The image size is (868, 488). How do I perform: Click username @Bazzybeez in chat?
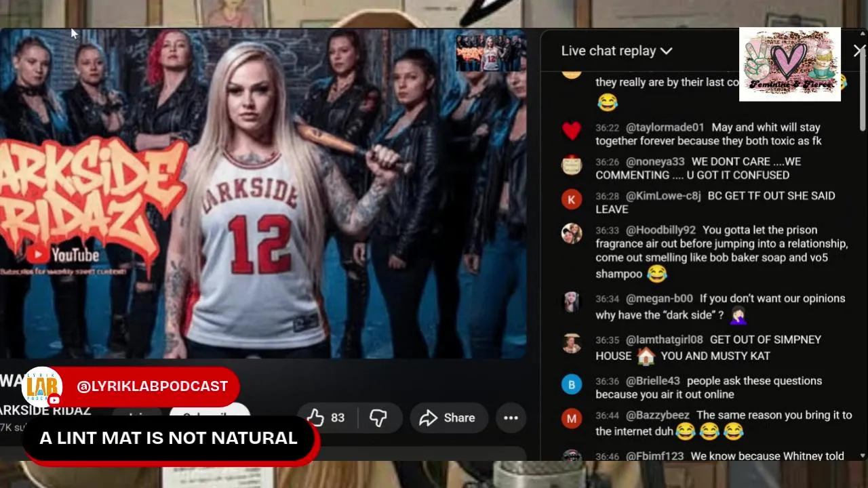pos(658,415)
